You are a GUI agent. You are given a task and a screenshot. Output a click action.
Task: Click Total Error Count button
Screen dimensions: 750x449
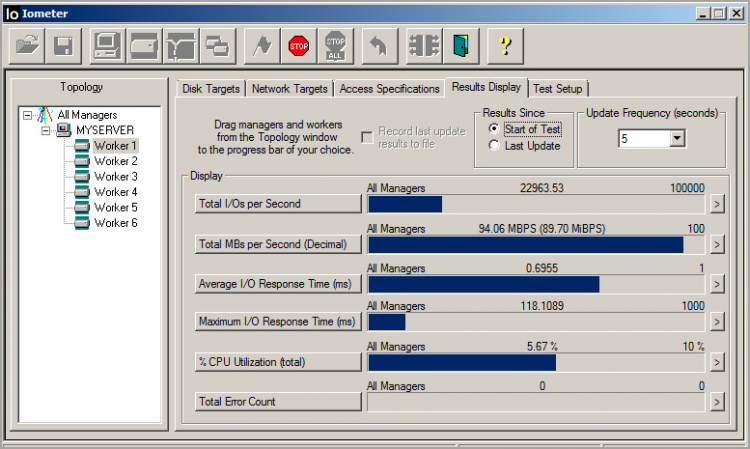[x=278, y=402]
